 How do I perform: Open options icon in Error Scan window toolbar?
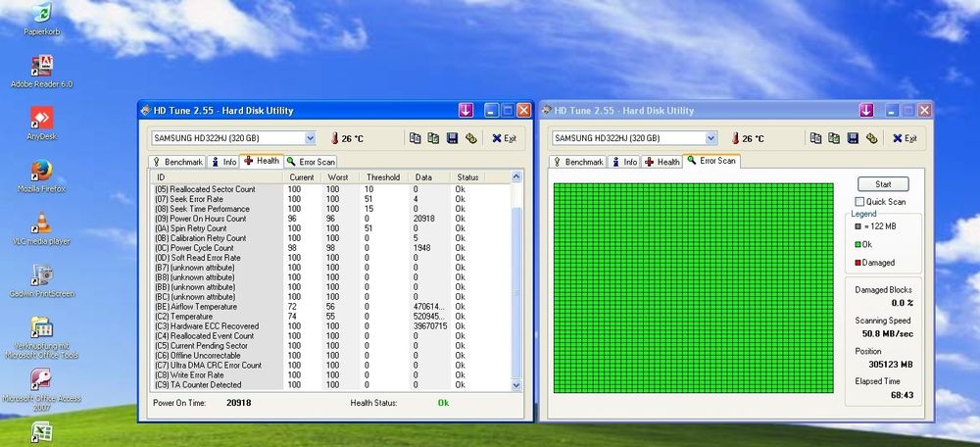(871, 139)
